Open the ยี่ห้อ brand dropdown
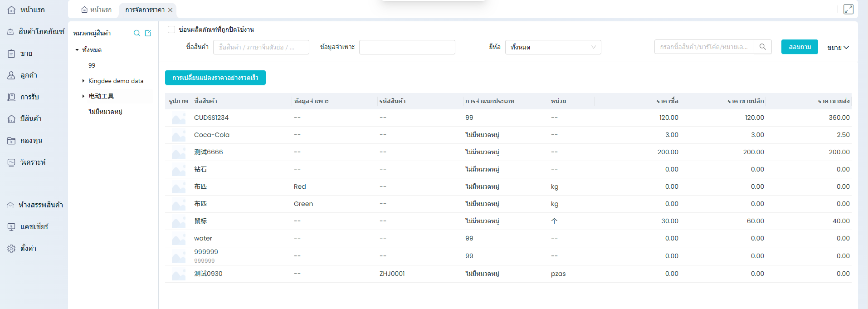Viewport: 868px width, 309px height. (x=553, y=47)
